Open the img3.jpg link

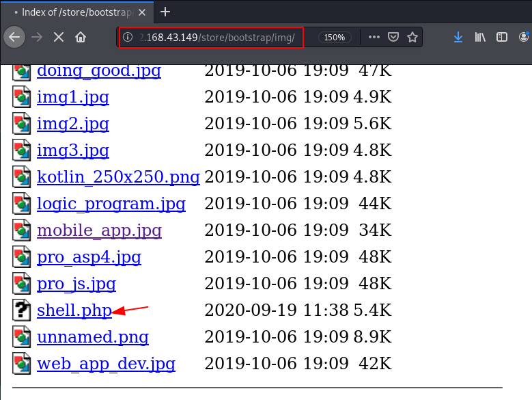coord(73,150)
